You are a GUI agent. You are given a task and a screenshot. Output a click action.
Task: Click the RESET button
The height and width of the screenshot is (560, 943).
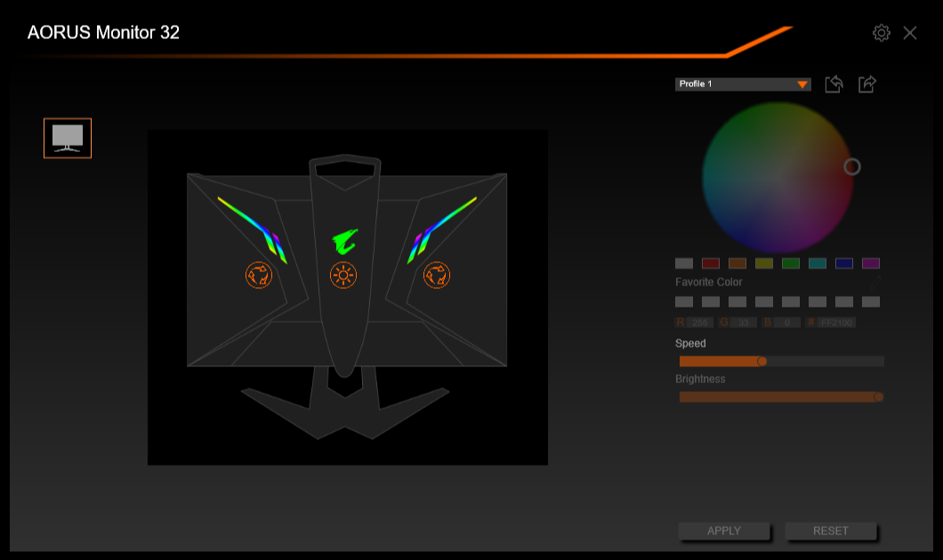point(831,532)
